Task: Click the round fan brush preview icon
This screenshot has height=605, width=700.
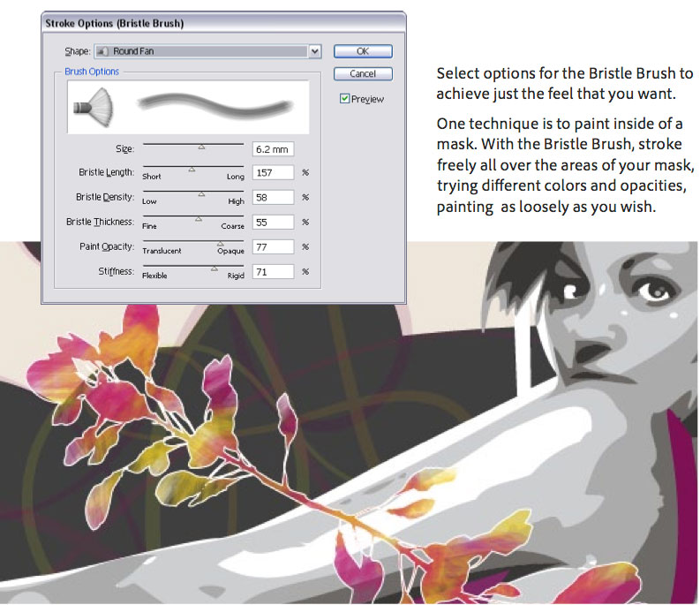Action: click(94, 107)
